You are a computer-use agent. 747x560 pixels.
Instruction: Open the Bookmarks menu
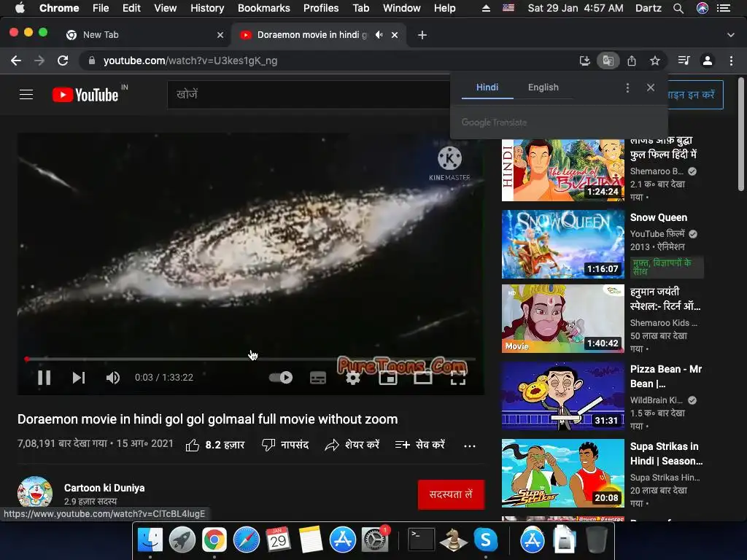tap(263, 8)
